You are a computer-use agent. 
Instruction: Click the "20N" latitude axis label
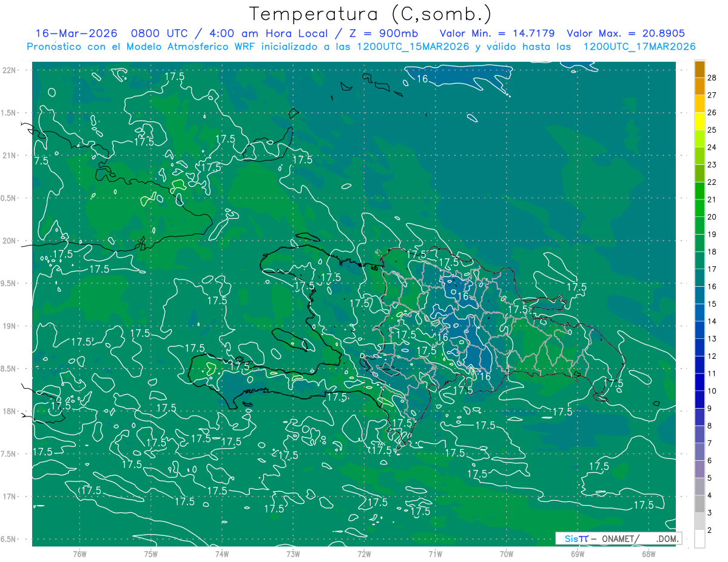point(8,241)
